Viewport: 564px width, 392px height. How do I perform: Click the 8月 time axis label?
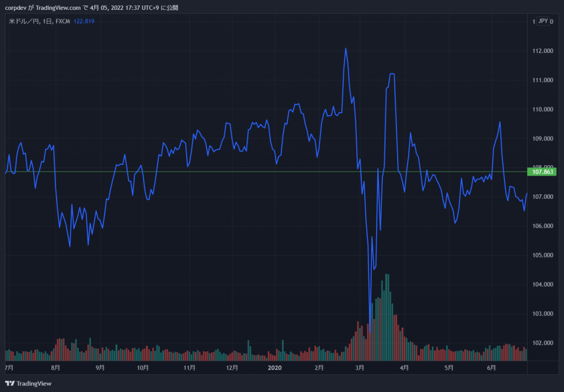point(56,368)
